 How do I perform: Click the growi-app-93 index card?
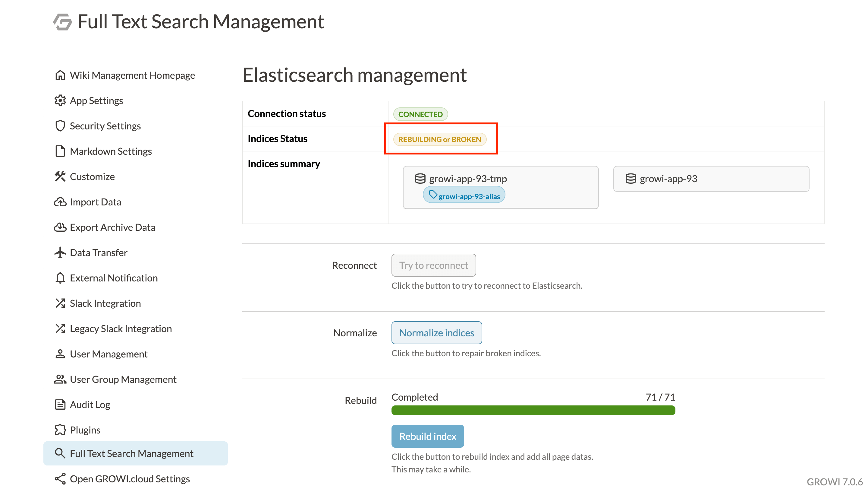pos(711,179)
